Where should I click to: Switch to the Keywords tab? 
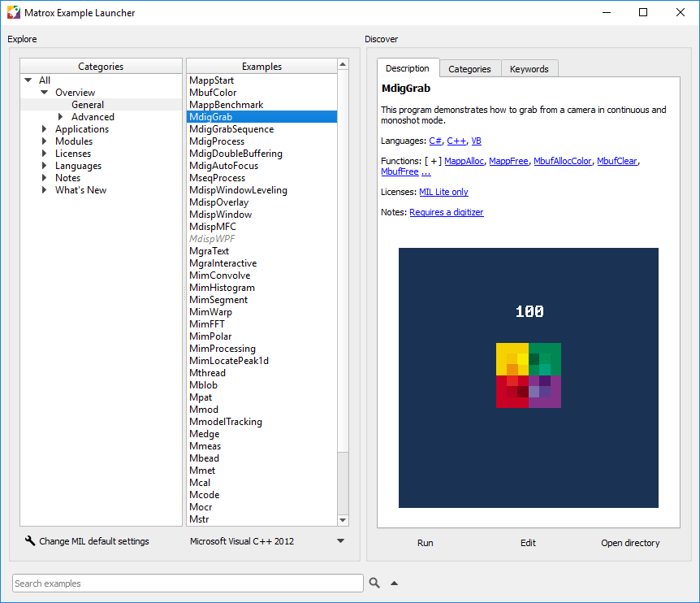(x=529, y=68)
